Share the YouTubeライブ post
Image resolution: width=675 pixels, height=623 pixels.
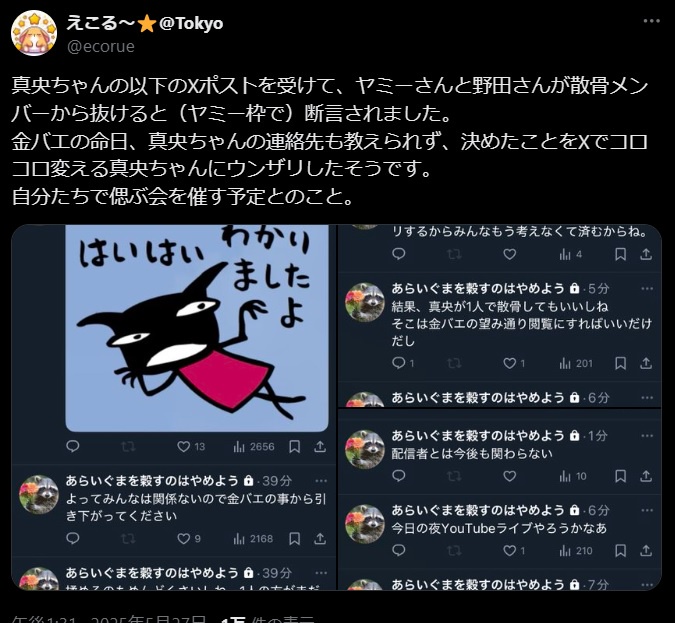646,550
